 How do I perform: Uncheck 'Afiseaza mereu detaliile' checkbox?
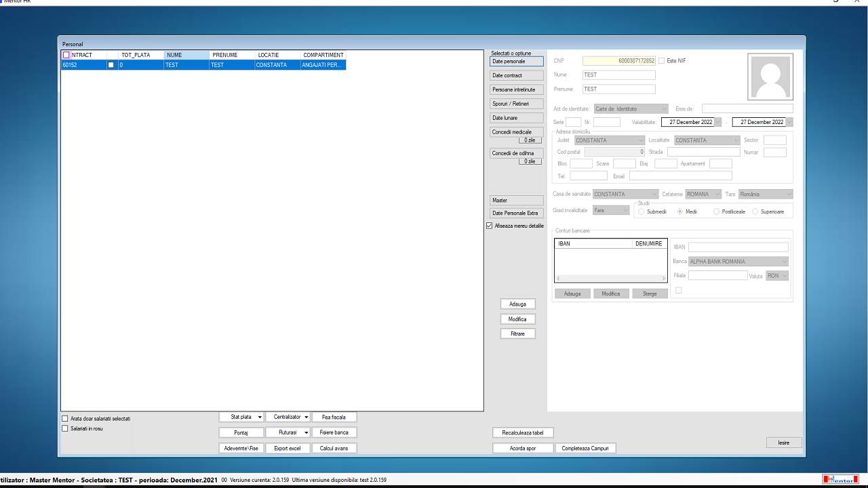[490, 226]
